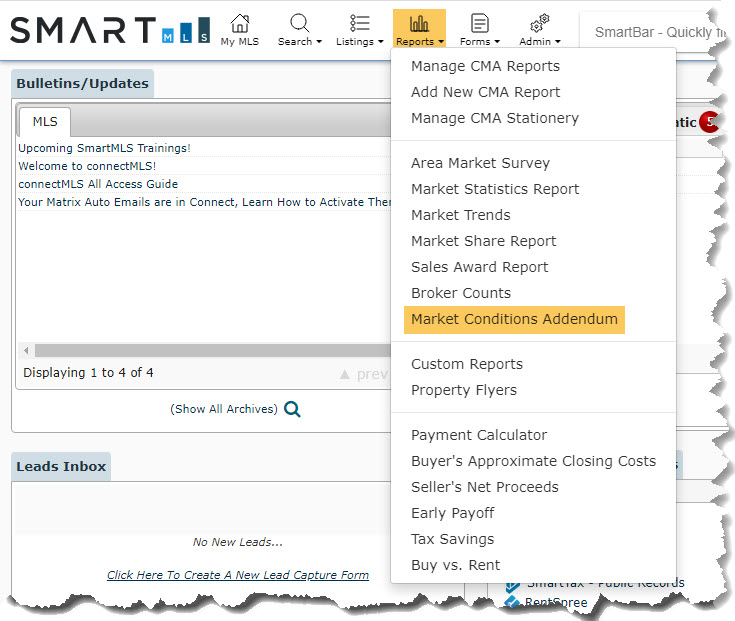Viewport: 735px width, 621px height.
Task: Open Market Share Report
Action: [x=484, y=241]
